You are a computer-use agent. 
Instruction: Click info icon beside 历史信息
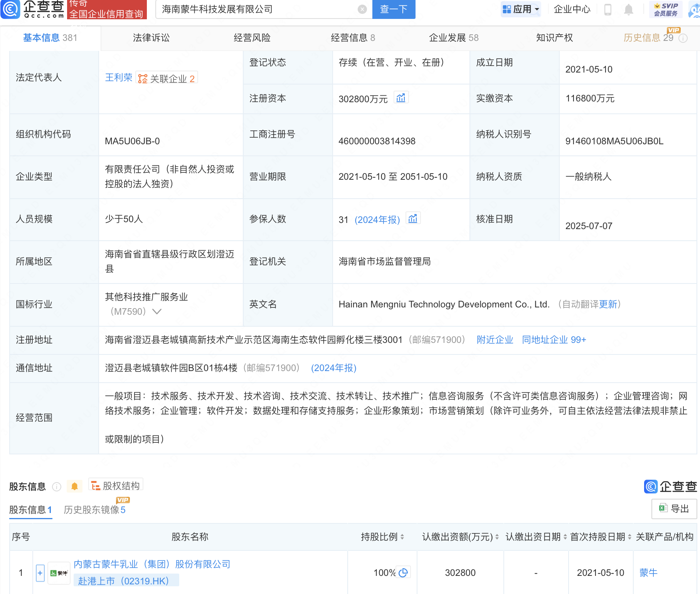[x=683, y=38]
